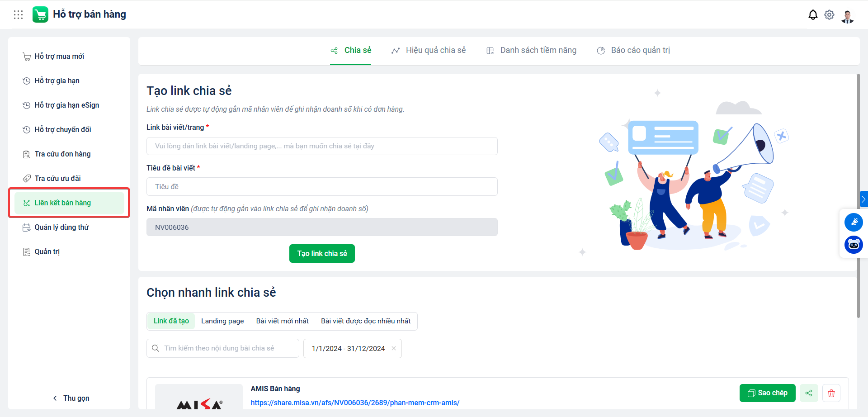Screen dimensions: 868x417
Task: Open the settings gear icon
Action: (x=829, y=15)
